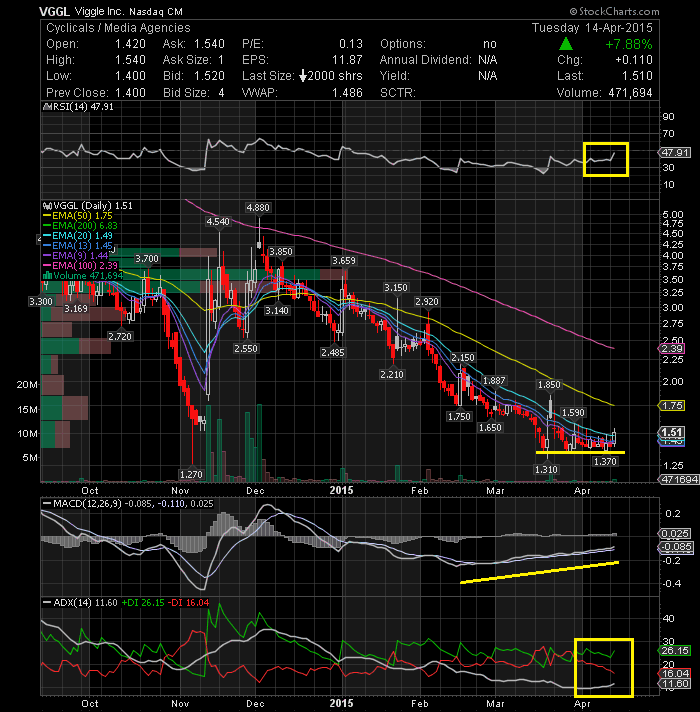The image size is (700, 712).
Task: Click the candlestick icon beside VGGL (Daily)
Action: (47, 206)
